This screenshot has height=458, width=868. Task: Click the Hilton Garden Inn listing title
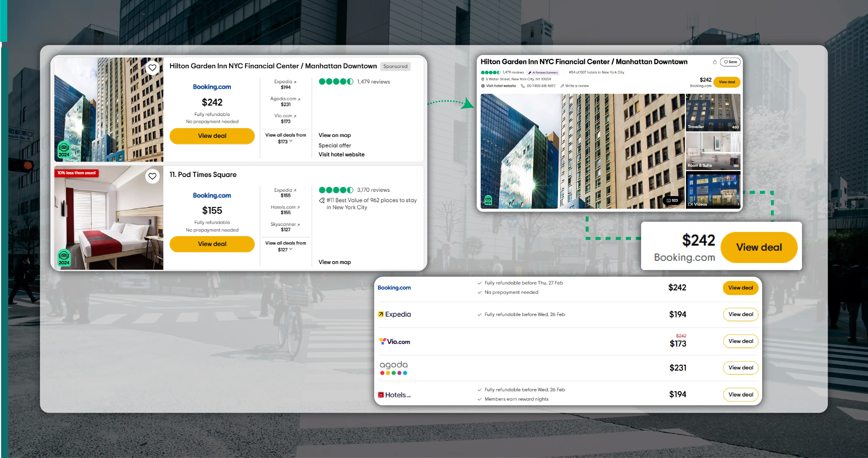point(273,66)
